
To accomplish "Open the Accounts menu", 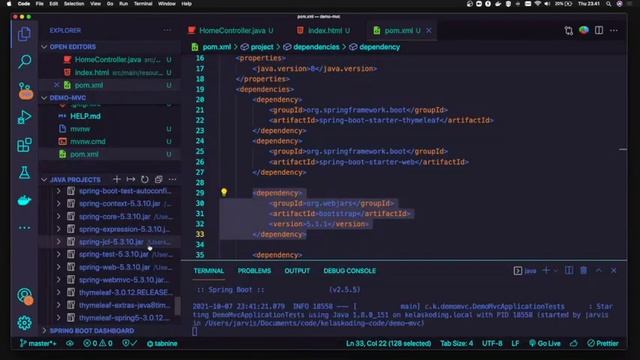I will coord(25,296).
